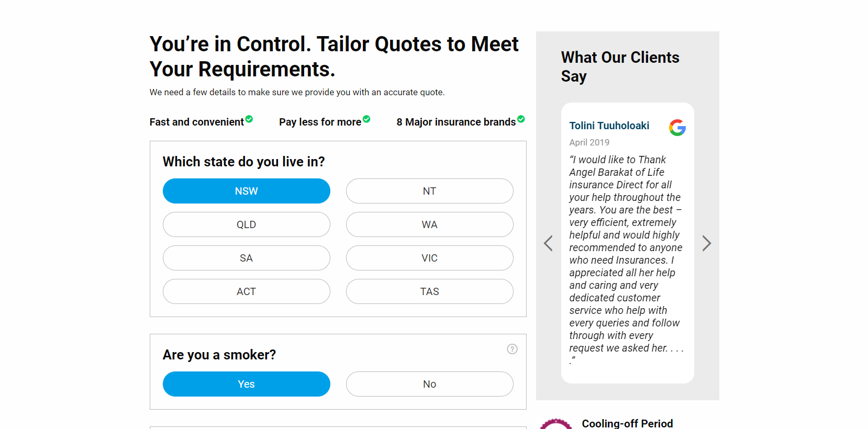This screenshot has height=429, width=868.
Task: Click the Google logo on the review card
Action: click(x=677, y=128)
